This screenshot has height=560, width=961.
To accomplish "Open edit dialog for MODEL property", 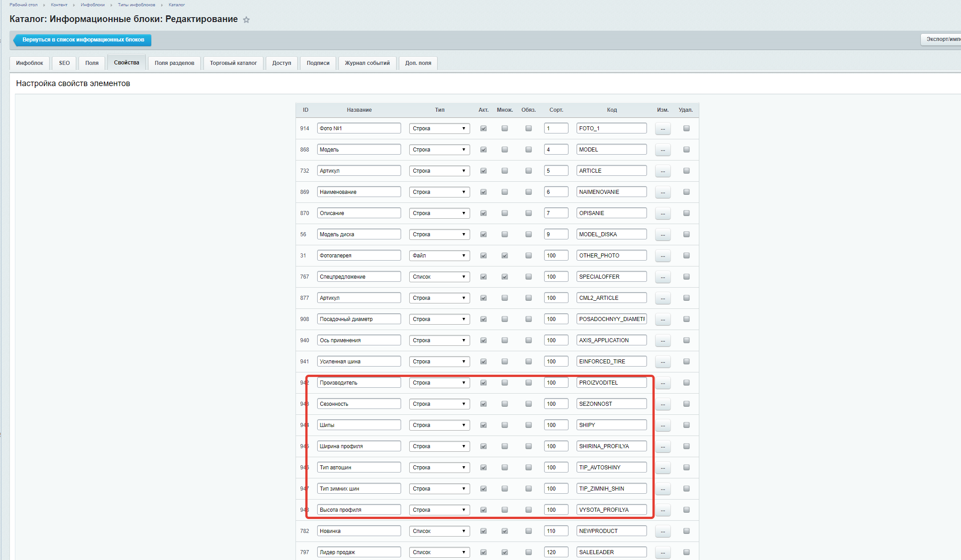I will click(662, 150).
